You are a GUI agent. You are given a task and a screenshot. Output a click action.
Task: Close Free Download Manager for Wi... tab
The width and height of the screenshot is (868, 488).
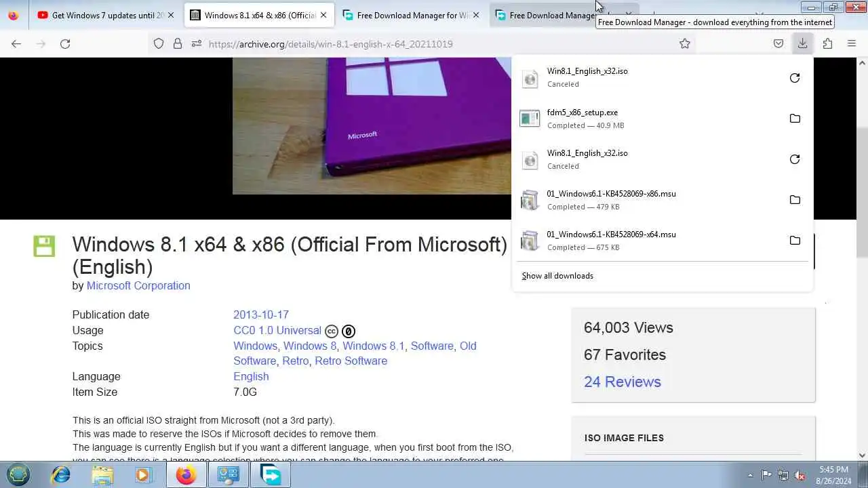(x=476, y=15)
